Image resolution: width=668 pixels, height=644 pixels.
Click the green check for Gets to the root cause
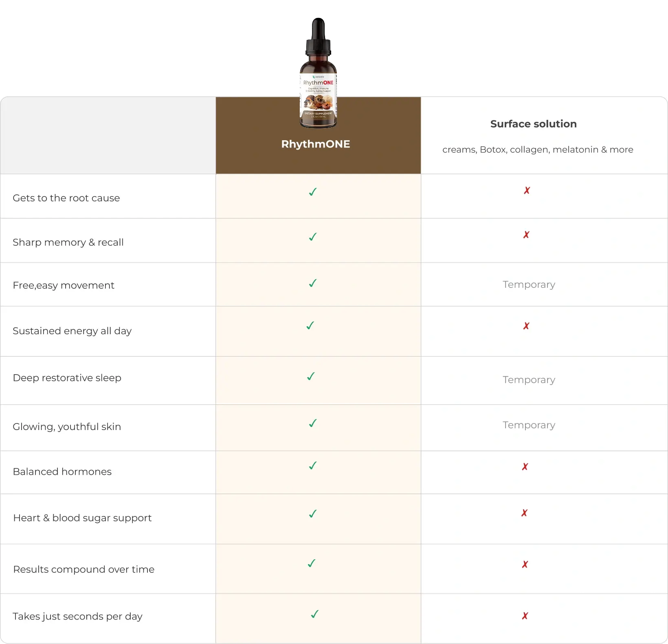pyautogui.click(x=313, y=192)
